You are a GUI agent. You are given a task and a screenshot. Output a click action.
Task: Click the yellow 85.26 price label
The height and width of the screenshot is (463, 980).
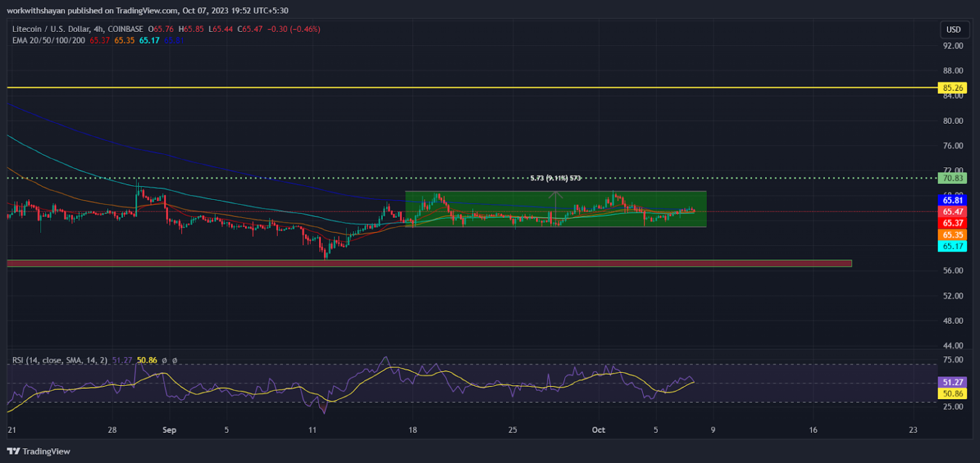pyautogui.click(x=952, y=88)
